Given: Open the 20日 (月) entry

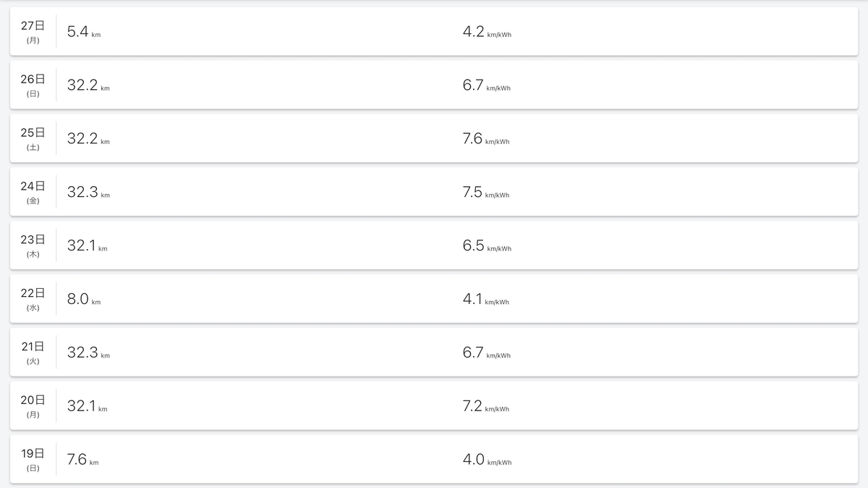Looking at the screenshot, I should [434, 406].
